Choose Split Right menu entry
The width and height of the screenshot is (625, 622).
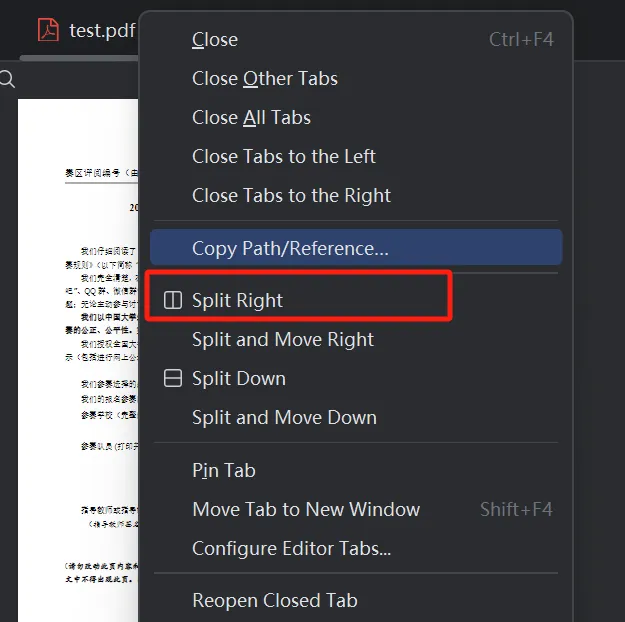(237, 301)
